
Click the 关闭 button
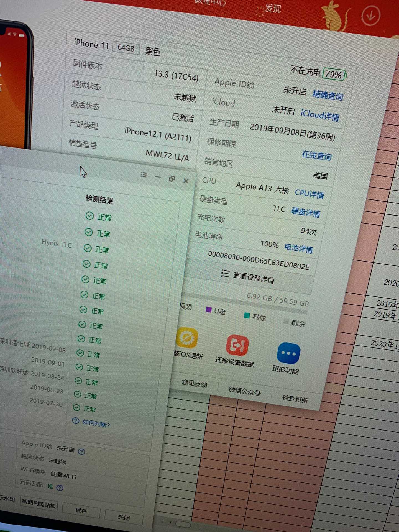pyautogui.click(x=124, y=517)
